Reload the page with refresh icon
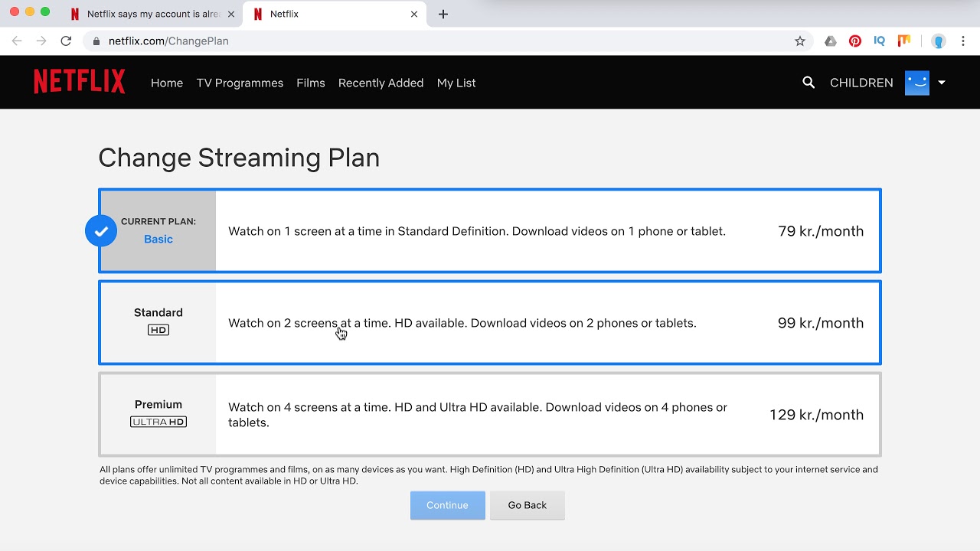 66,41
